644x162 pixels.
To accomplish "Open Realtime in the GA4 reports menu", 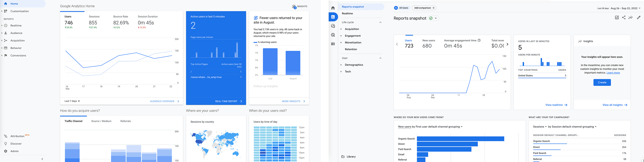I will [347, 14].
